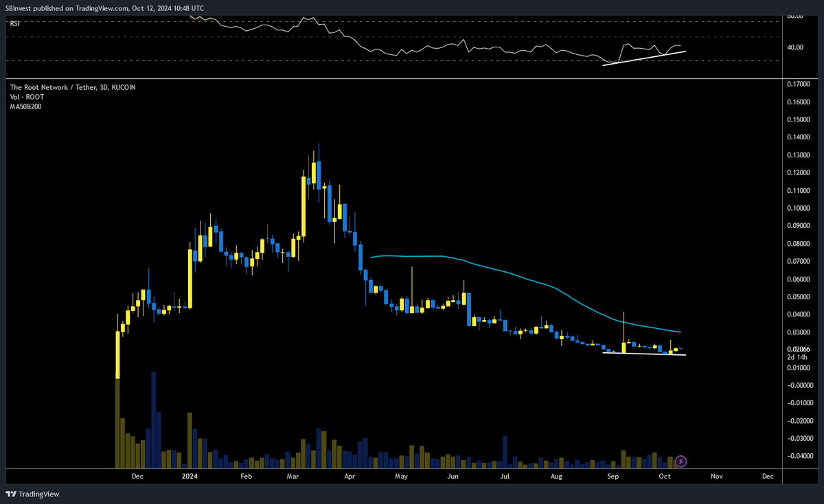Select the 40.00 RSI axis value
824x504 pixels.
point(794,47)
